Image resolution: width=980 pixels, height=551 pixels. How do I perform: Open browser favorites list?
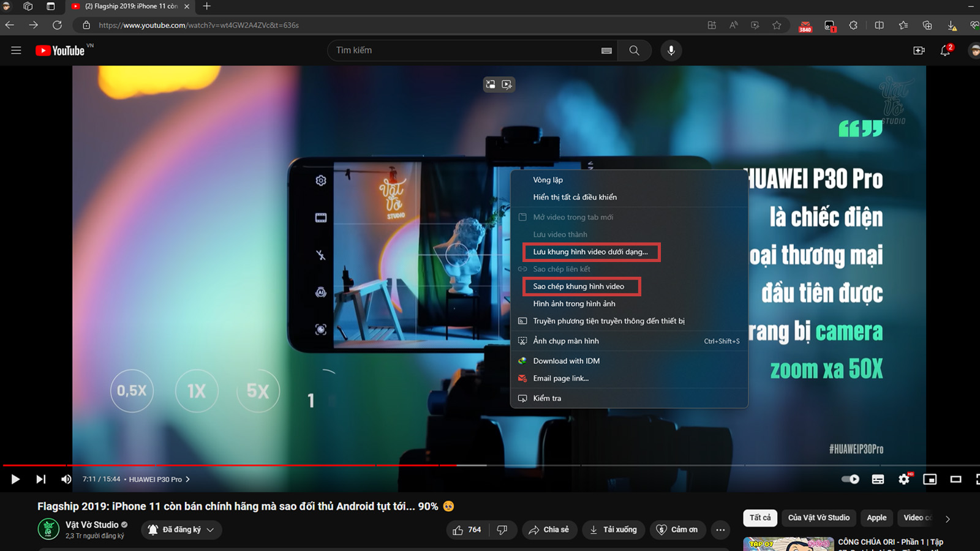click(x=903, y=25)
